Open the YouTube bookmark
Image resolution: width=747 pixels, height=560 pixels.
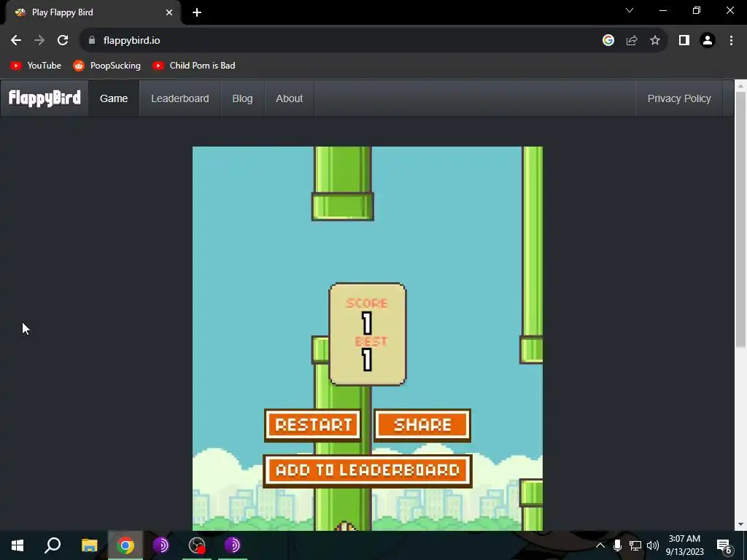coord(36,66)
